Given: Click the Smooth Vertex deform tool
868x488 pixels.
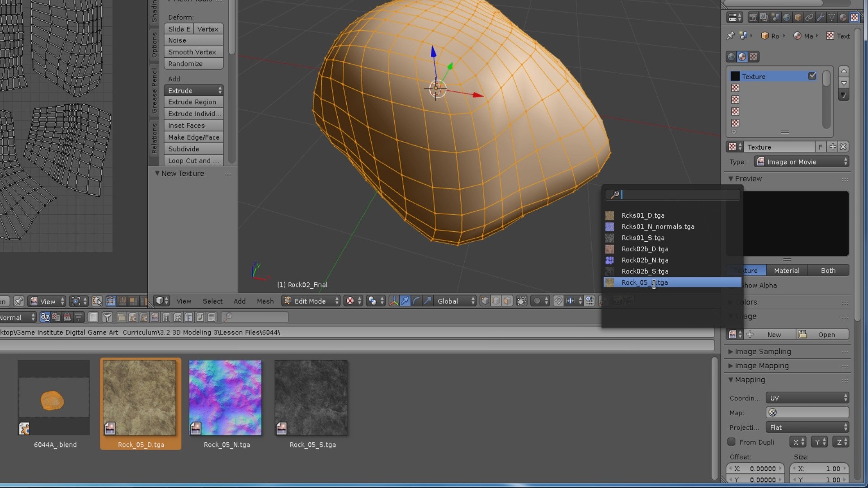Looking at the screenshot, I should pyautogui.click(x=193, y=52).
